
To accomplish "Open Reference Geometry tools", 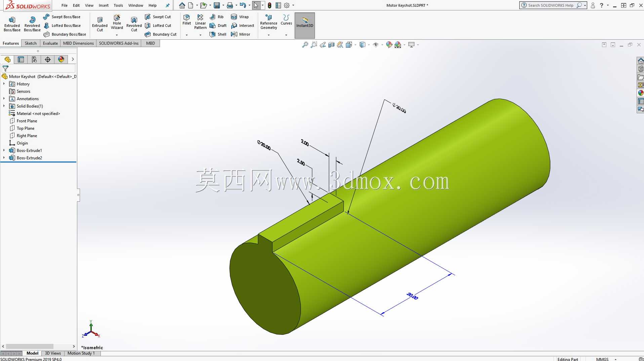I will (x=269, y=22).
